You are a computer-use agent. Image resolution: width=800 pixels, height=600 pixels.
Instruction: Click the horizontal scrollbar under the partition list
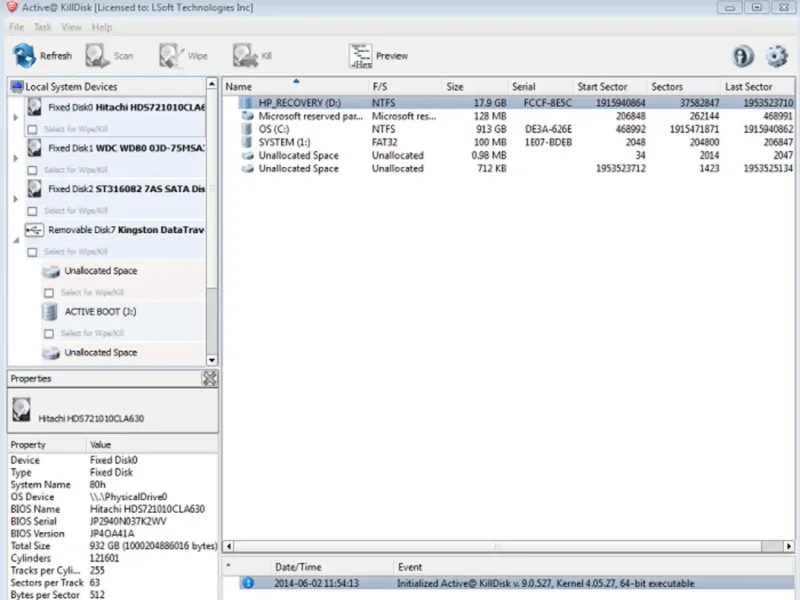click(500, 546)
